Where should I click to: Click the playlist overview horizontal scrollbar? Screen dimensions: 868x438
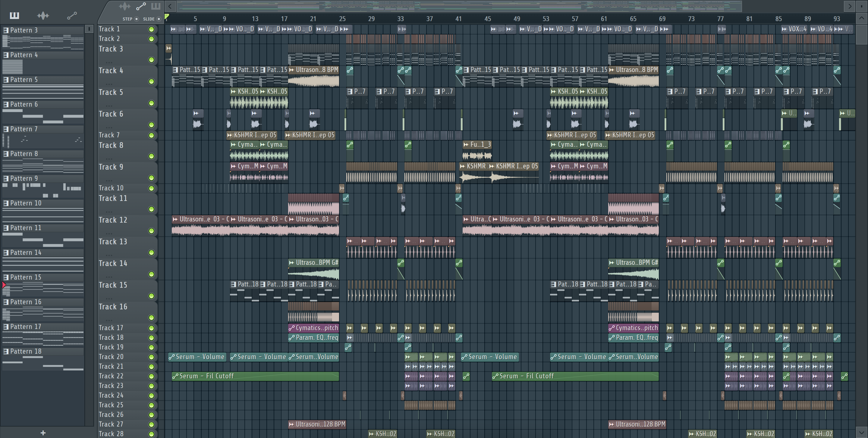click(x=459, y=6)
